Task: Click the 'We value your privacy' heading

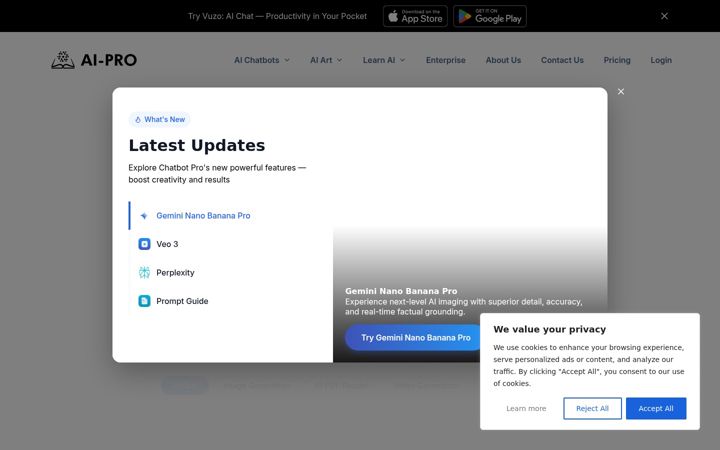Action: point(550,329)
